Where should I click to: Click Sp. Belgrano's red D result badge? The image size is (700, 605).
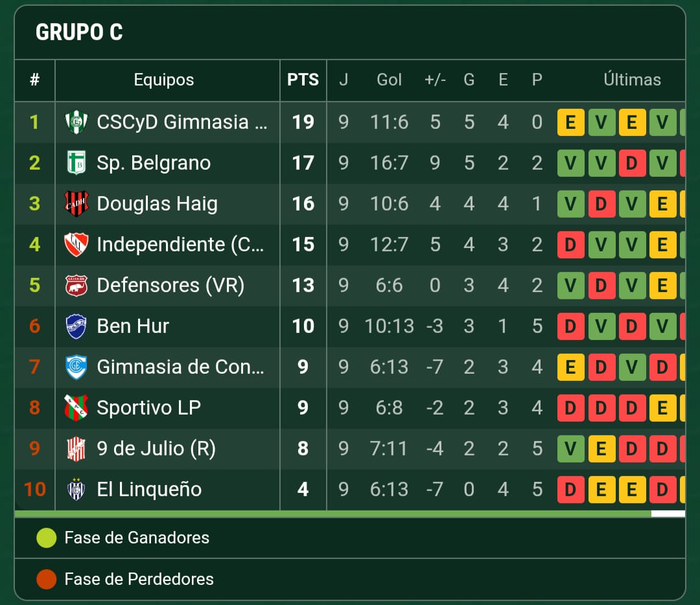pyautogui.click(x=631, y=163)
